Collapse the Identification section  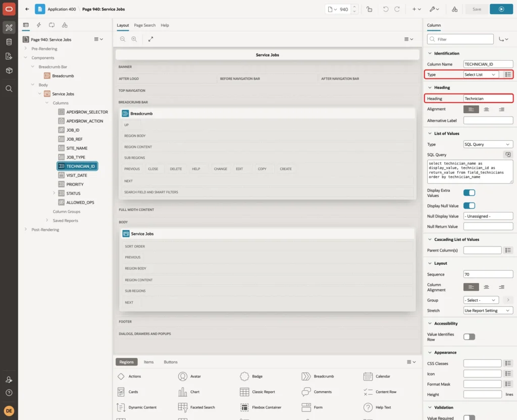pyautogui.click(x=430, y=54)
